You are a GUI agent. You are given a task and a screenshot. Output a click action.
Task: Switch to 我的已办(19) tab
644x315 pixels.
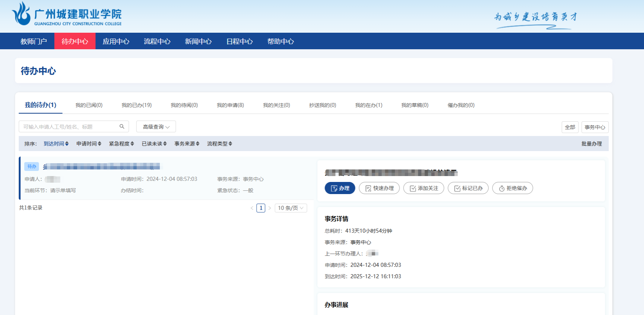(136, 105)
